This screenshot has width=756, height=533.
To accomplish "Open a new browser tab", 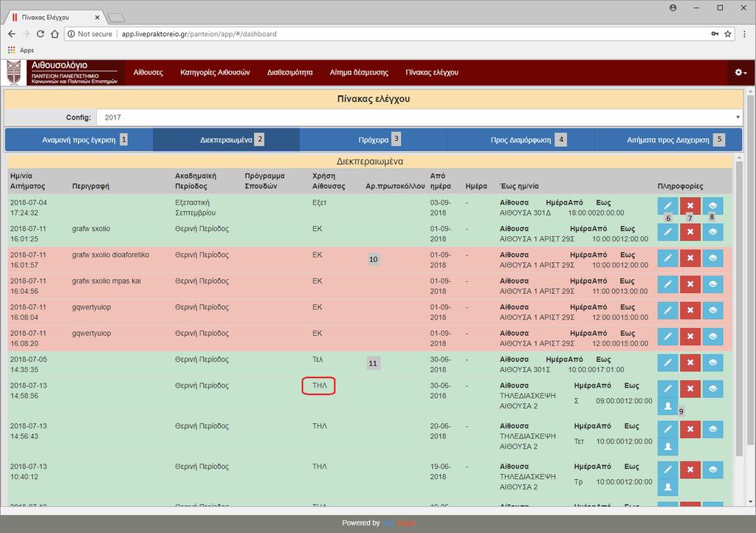I will point(116,18).
